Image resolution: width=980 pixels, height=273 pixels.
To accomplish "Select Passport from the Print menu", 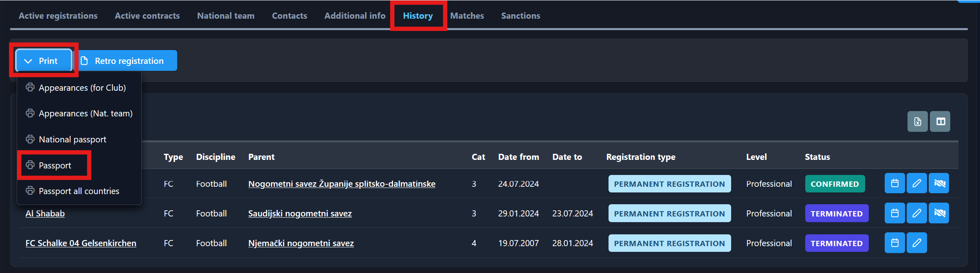I will 55,166.
